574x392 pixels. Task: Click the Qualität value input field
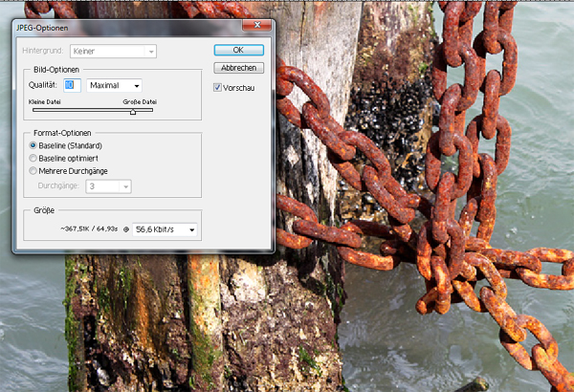pyautogui.click(x=72, y=85)
